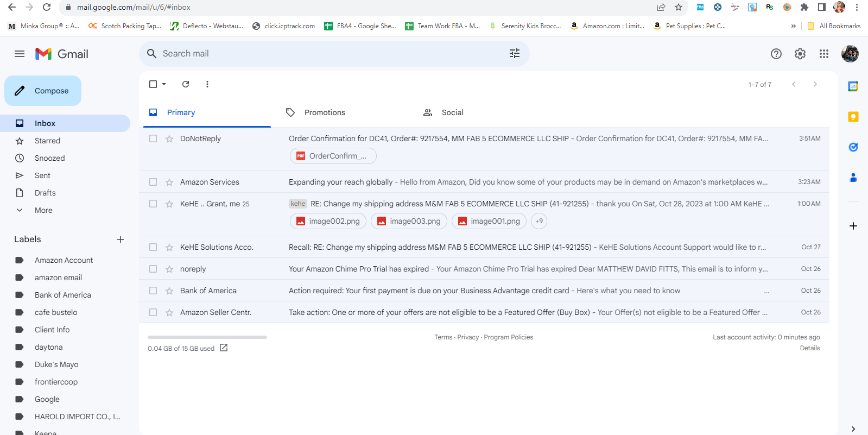This screenshot has height=435, width=868.
Task: Open Google Contacts side panel
Action: [x=853, y=178]
